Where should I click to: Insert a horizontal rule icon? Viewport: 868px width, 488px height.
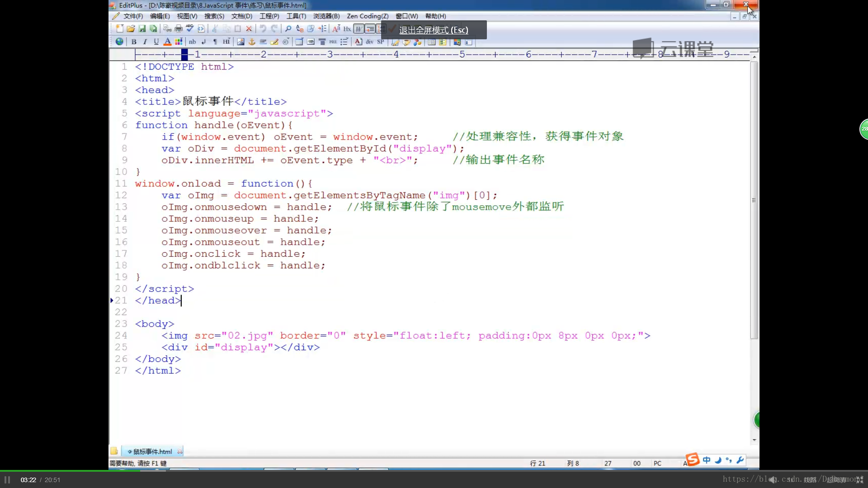point(263,42)
